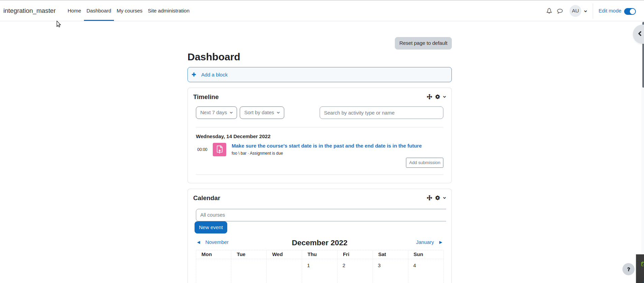Click the Add submission button
644x283 pixels.
point(425,163)
